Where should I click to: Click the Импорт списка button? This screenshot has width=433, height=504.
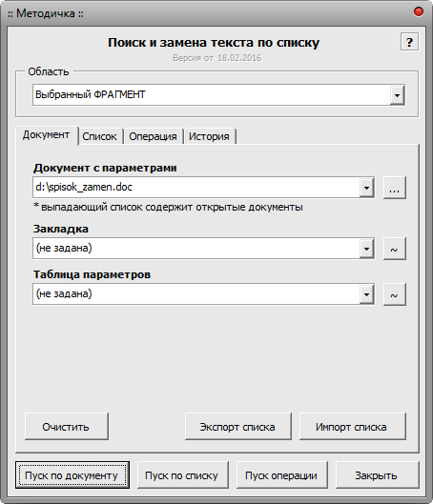[353, 427]
